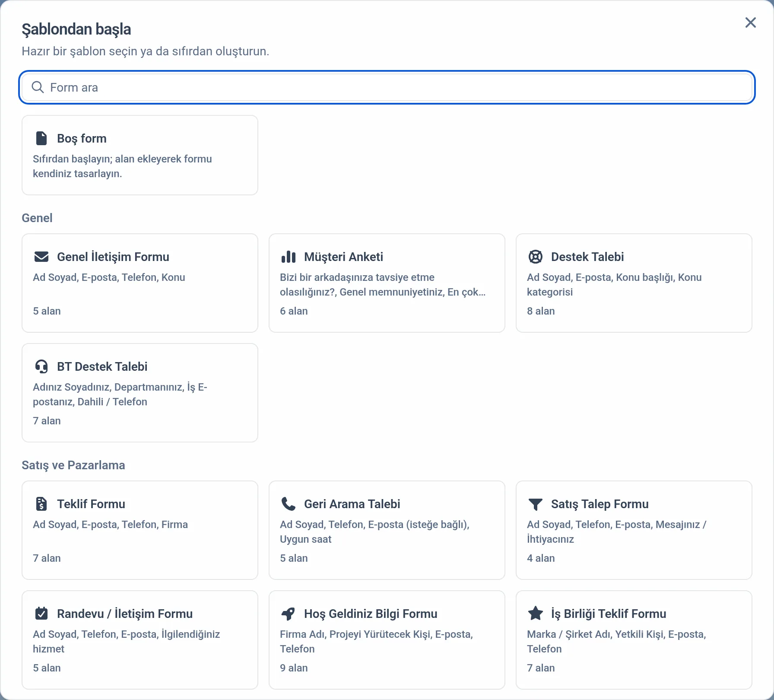Close the Şablondan başla dialog
Viewport: 774px width, 700px height.
(x=751, y=22)
